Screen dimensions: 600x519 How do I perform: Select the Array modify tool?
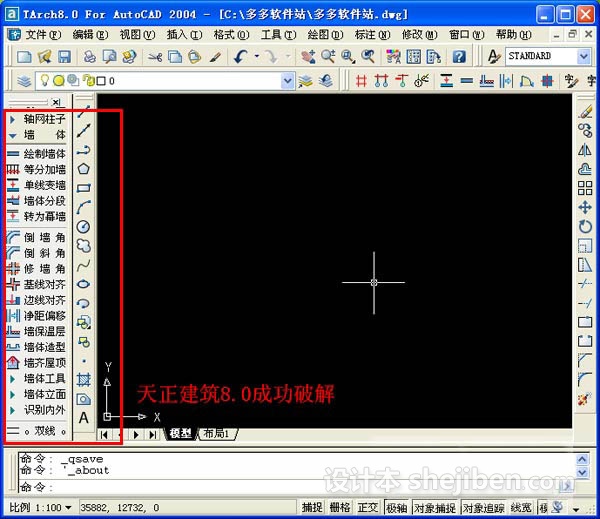[585, 188]
